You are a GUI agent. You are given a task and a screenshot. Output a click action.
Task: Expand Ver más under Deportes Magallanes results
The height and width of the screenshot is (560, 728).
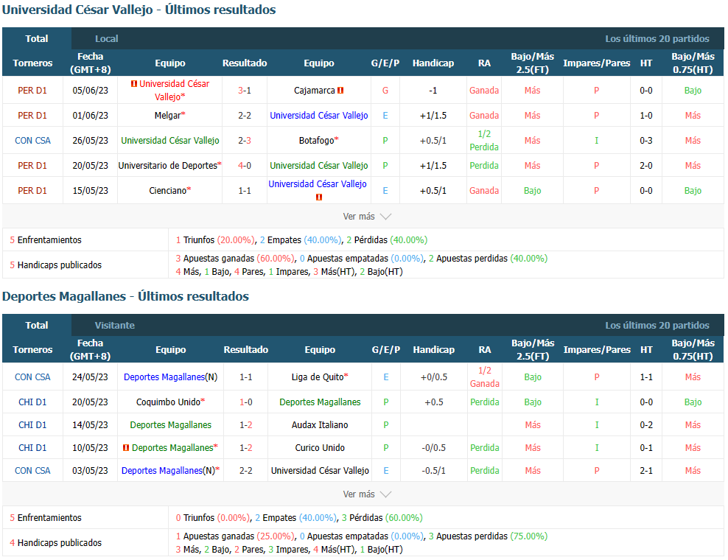(367, 494)
